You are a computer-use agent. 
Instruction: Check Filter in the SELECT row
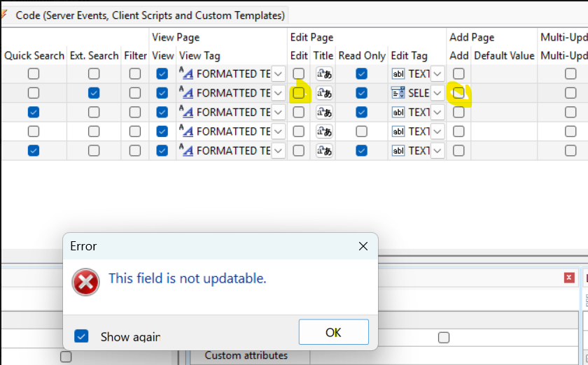[135, 93]
